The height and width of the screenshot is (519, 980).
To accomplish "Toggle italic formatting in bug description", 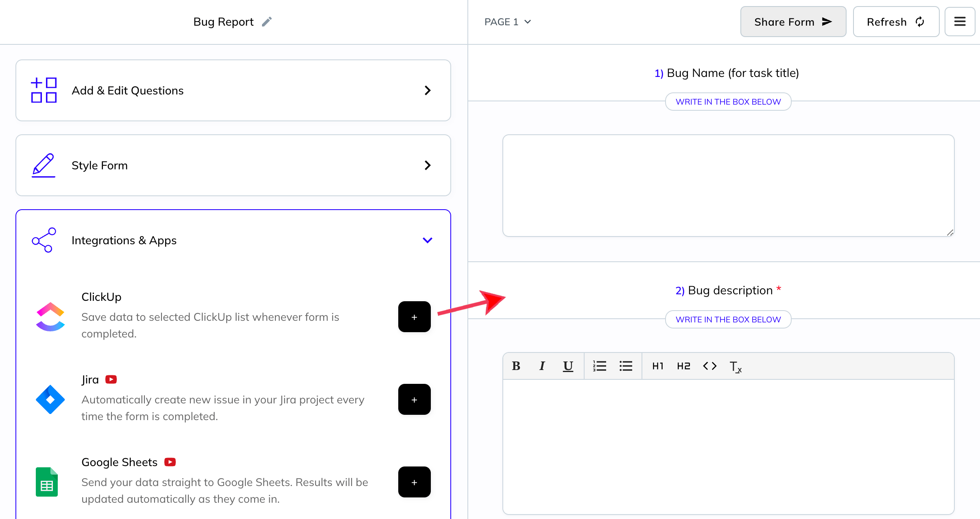I will tap(543, 366).
